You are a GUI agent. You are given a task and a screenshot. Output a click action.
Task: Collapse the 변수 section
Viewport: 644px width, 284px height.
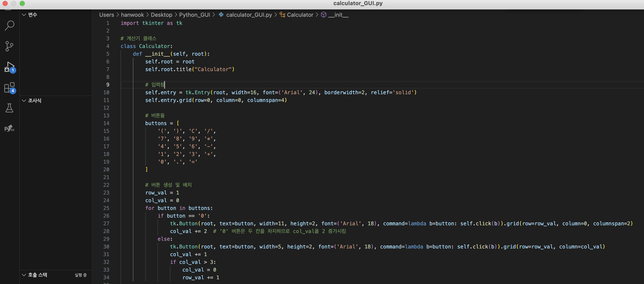[x=24, y=15]
